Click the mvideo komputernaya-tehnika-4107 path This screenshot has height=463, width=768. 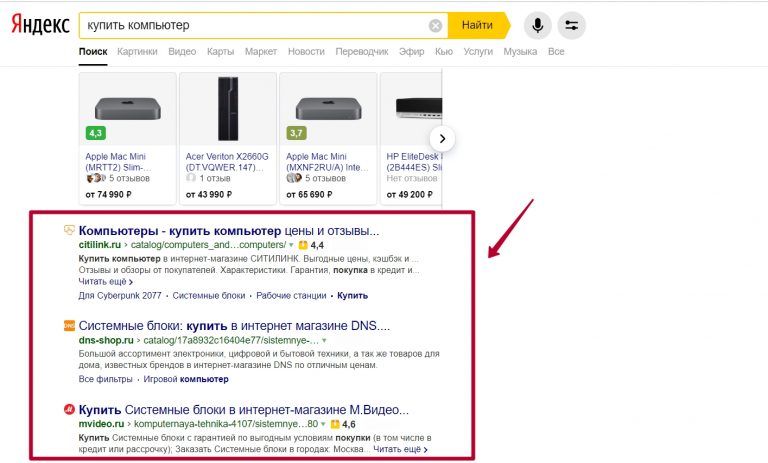pos(226,424)
